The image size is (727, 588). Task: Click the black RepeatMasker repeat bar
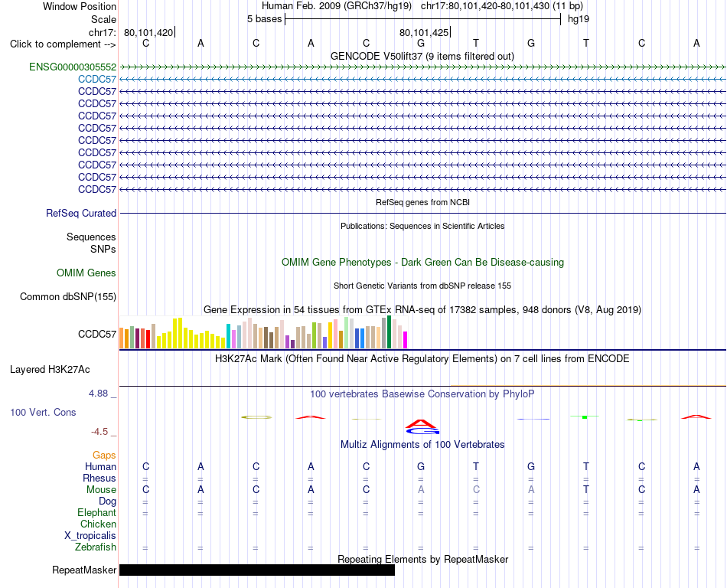[257, 570]
